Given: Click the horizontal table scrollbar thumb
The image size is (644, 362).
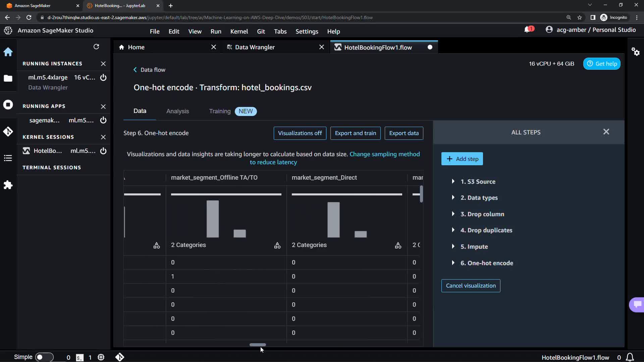Looking at the screenshot, I should (x=258, y=345).
